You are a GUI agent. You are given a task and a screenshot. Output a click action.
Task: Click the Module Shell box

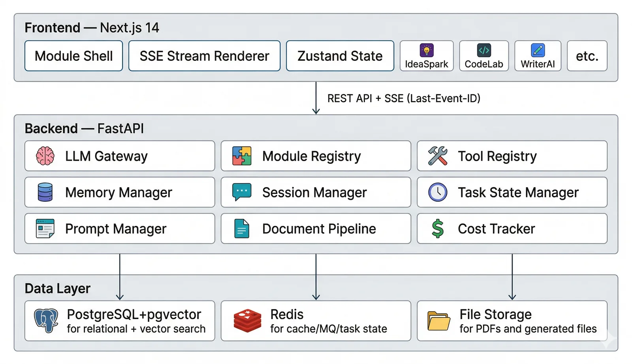74,56
